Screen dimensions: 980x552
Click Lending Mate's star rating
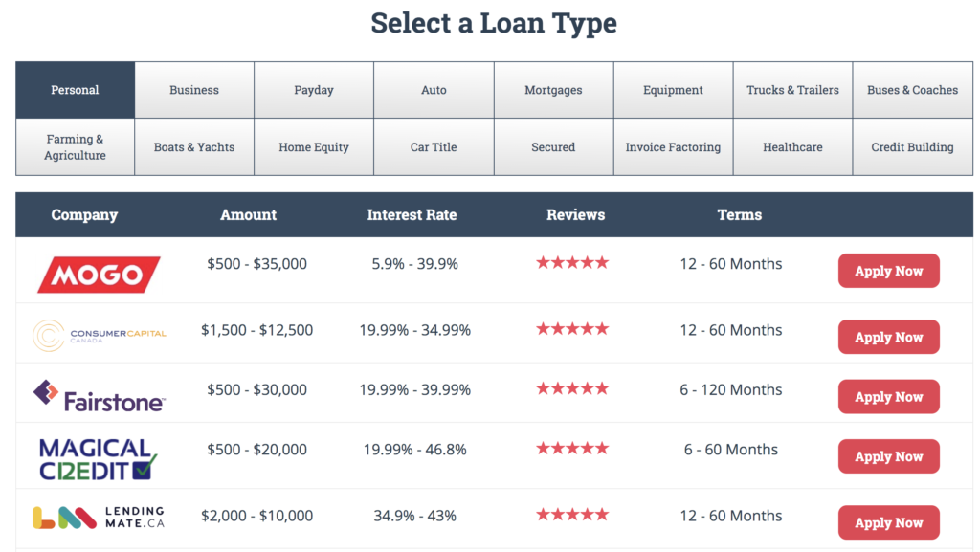tap(572, 515)
